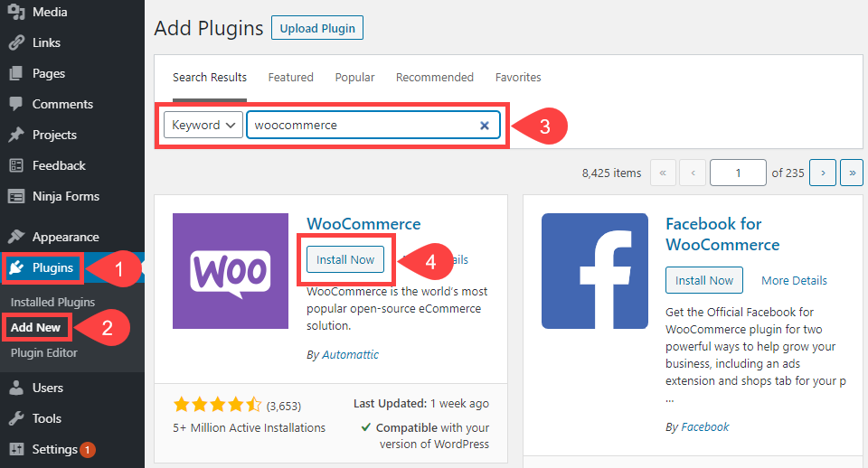Jump to last results page
Screen dimensions: 868x468
[x=852, y=173]
